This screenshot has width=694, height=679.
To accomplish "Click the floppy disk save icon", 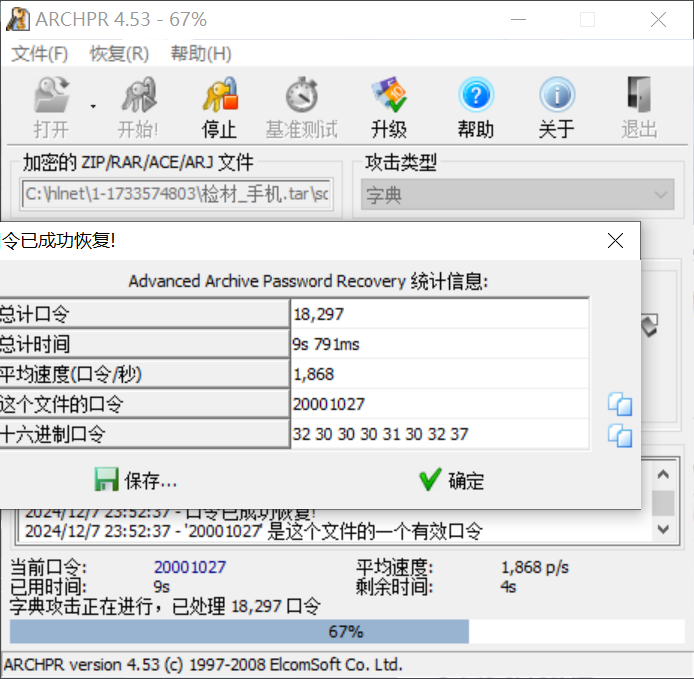I will pos(106,479).
